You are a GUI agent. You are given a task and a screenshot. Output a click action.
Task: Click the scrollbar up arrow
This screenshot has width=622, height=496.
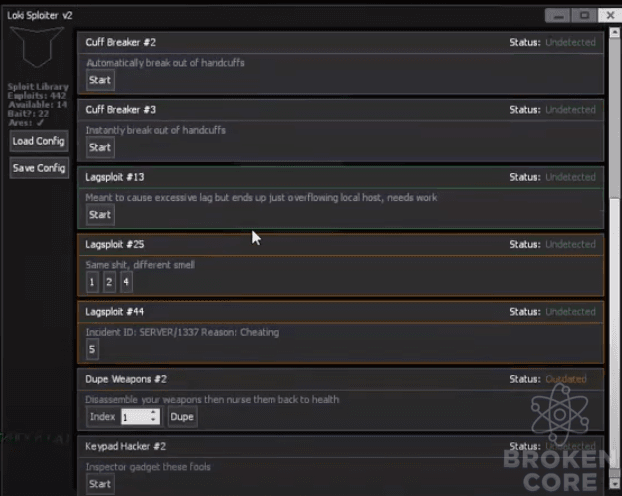(615, 33)
